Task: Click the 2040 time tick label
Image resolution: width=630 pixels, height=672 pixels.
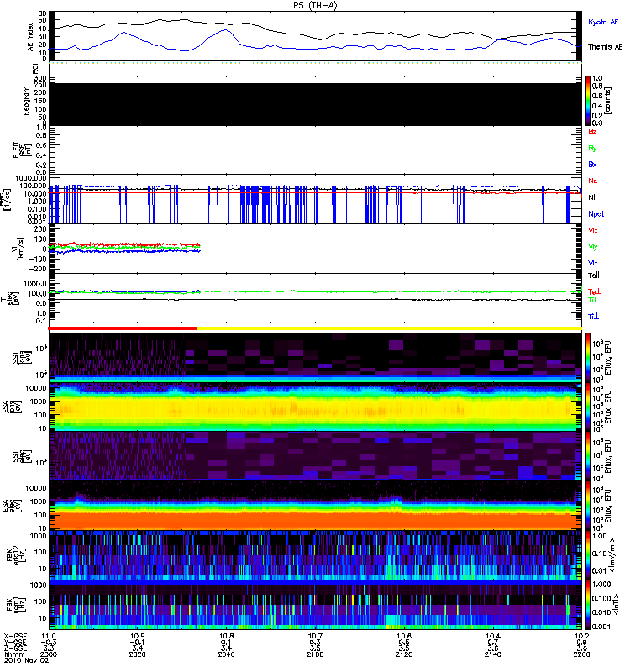Action: click(226, 654)
